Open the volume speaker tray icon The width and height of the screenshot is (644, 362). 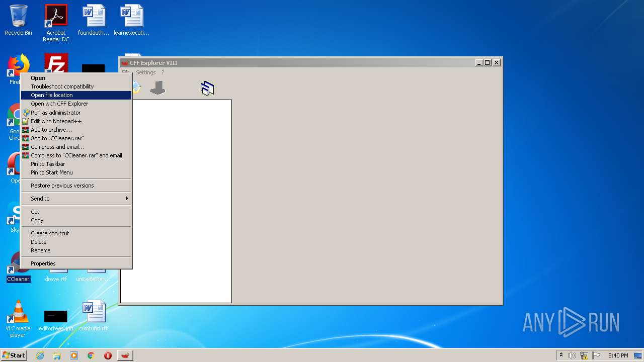click(x=572, y=355)
